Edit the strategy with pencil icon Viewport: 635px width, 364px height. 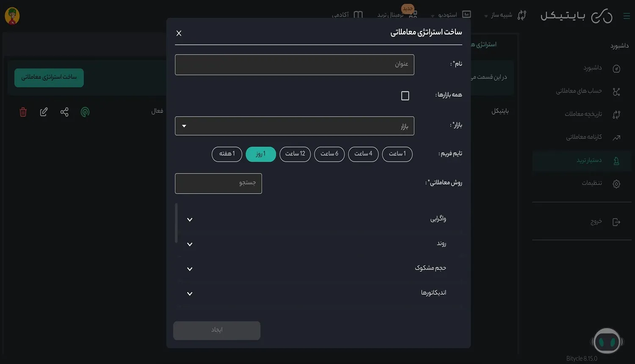pos(44,112)
